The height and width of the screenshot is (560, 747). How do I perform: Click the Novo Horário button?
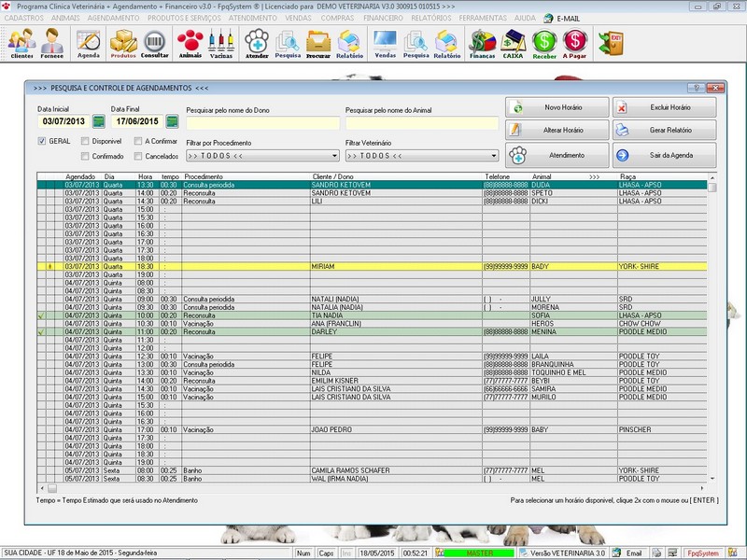557,107
